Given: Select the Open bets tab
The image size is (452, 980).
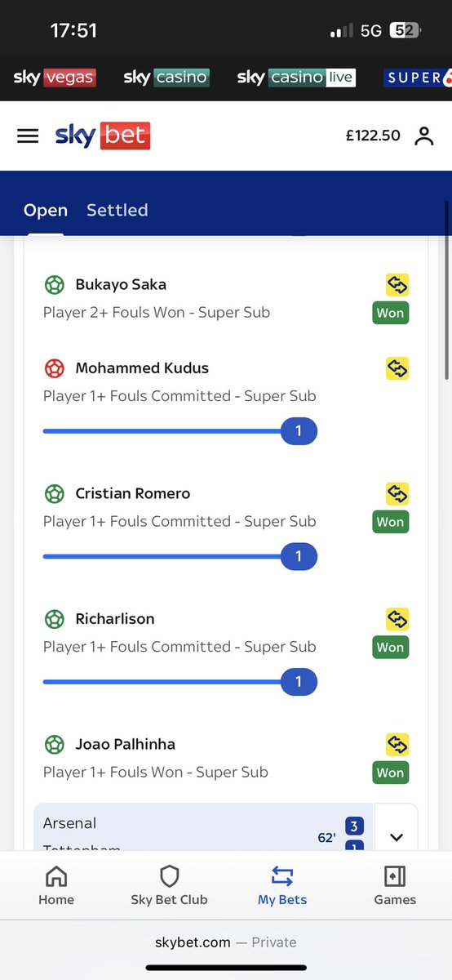Looking at the screenshot, I should point(46,210).
